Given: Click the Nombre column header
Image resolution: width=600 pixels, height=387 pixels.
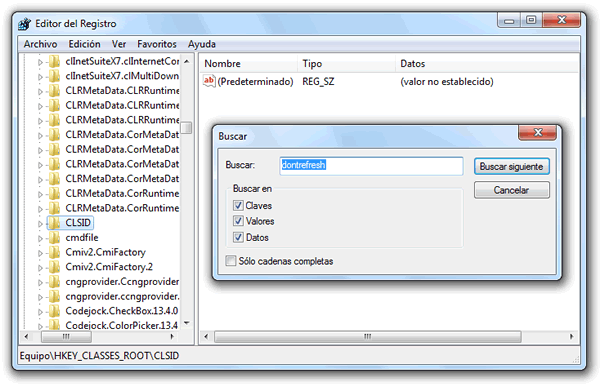Looking at the screenshot, I should [x=249, y=64].
